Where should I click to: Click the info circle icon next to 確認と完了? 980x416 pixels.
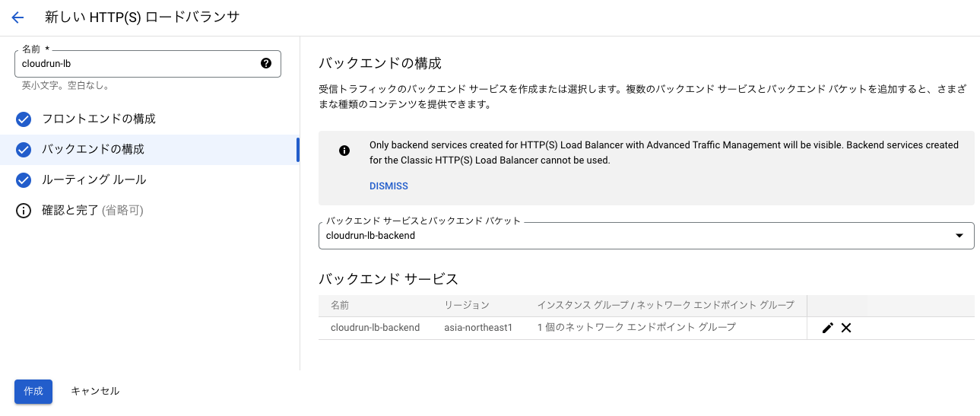tap(24, 211)
